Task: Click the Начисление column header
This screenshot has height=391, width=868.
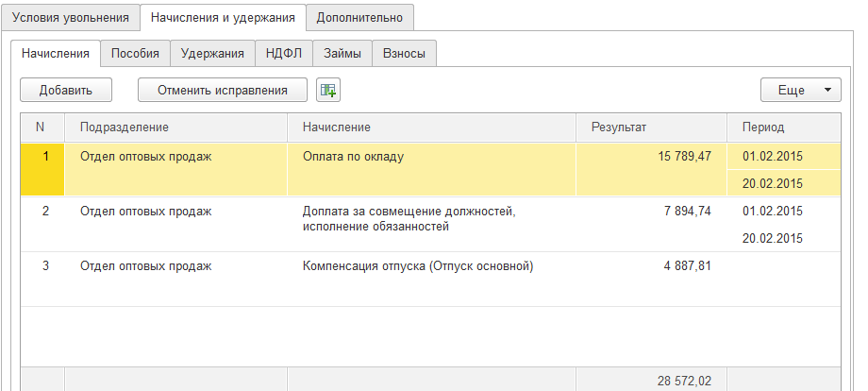Action: click(431, 127)
